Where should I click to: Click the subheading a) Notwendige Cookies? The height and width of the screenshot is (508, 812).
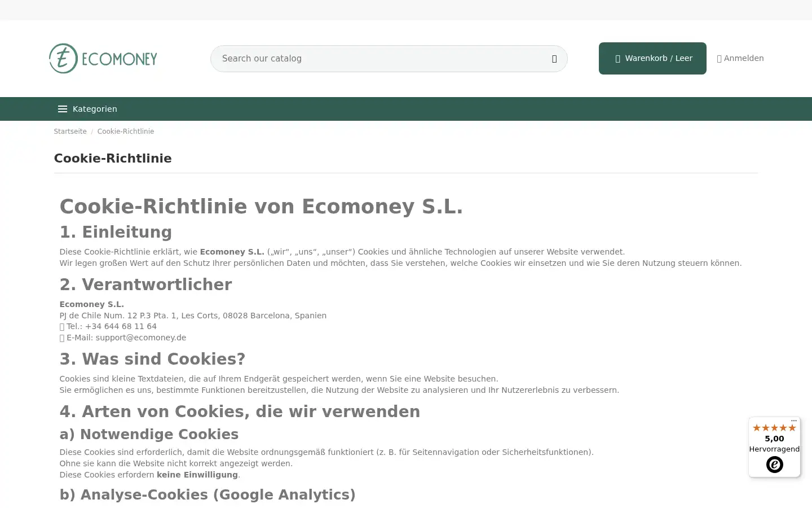[x=149, y=434]
